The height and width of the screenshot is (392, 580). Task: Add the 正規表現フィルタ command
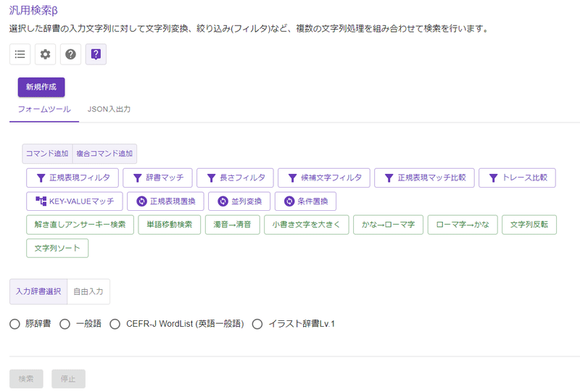72,178
